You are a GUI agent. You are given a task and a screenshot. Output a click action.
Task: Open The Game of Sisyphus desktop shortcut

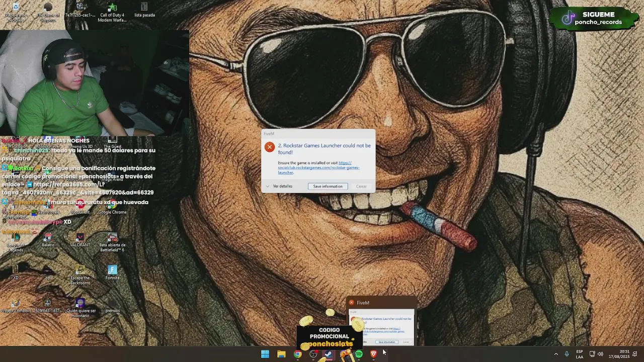pos(48,13)
